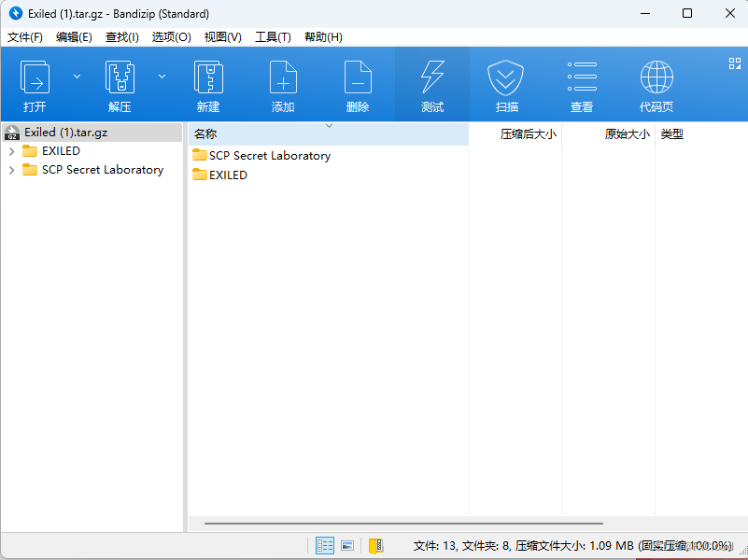Click the toolbar layout grid icon

pyautogui.click(x=735, y=63)
